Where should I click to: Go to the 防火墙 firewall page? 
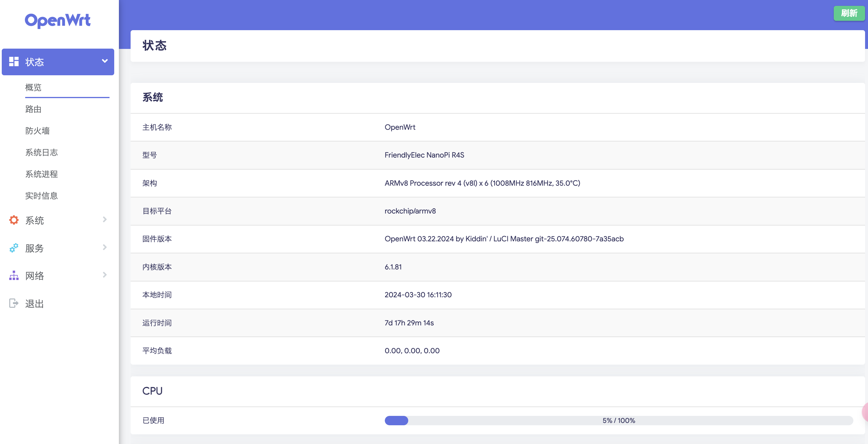click(x=37, y=131)
